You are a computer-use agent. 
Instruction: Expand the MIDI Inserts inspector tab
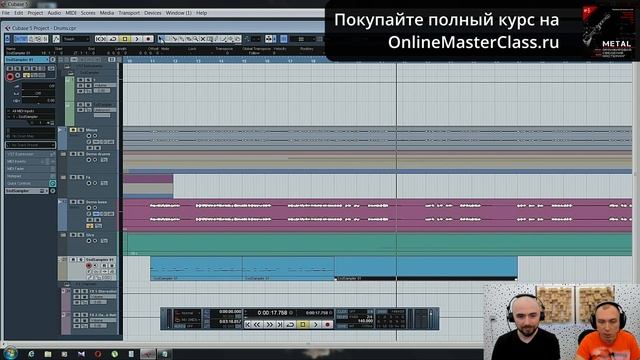coord(30,162)
